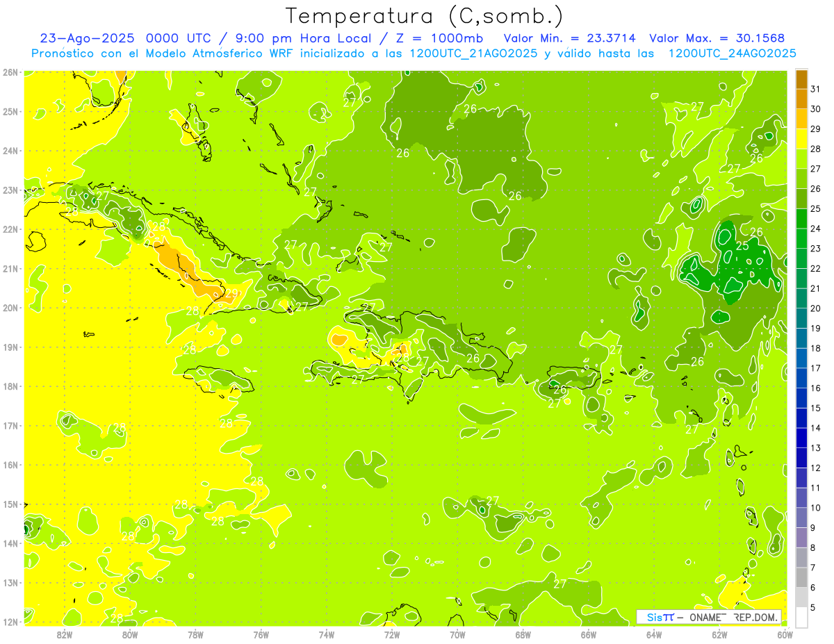Click the 80W longitude axis label
This screenshot has width=834, height=644.
pos(130,634)
